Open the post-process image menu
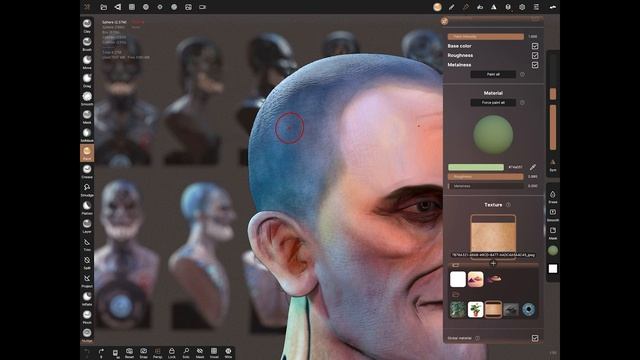This screenshot has height=360, width=640. 188,7
